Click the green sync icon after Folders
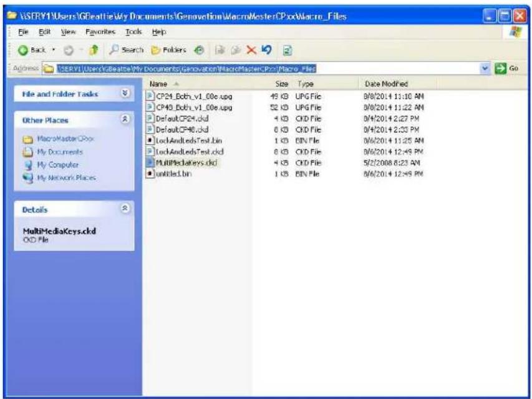 (199, 50)
